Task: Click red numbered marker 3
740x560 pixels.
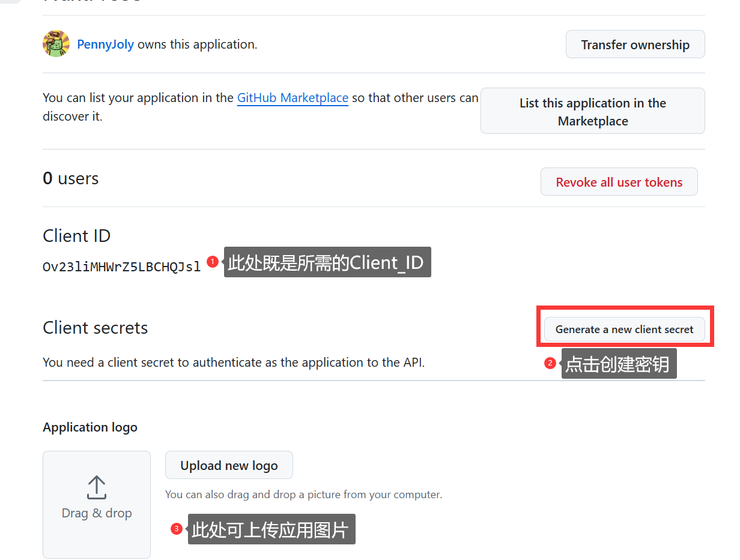Action: [x=176, y=529]
